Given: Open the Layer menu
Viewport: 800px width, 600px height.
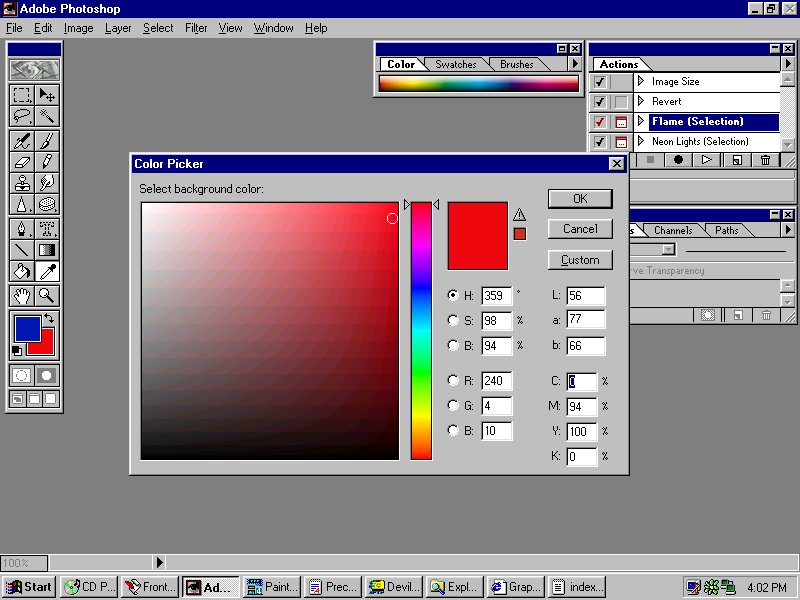Looking at the screenshot, I should [x=118, y=28].
